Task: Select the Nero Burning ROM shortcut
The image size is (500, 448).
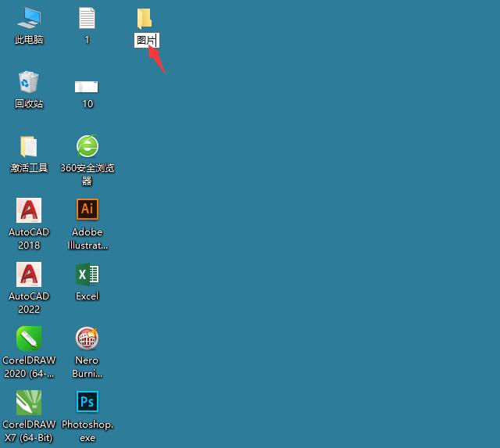Action: [87, 339]
